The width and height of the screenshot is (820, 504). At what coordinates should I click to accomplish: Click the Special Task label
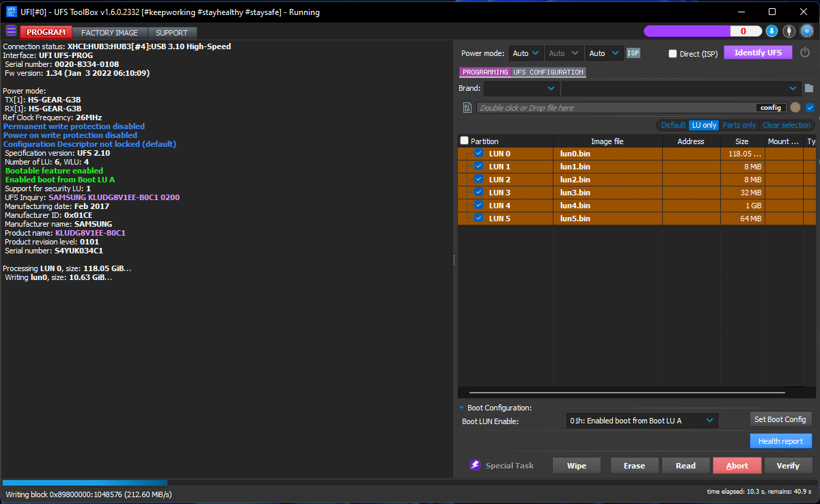point(510,466)
